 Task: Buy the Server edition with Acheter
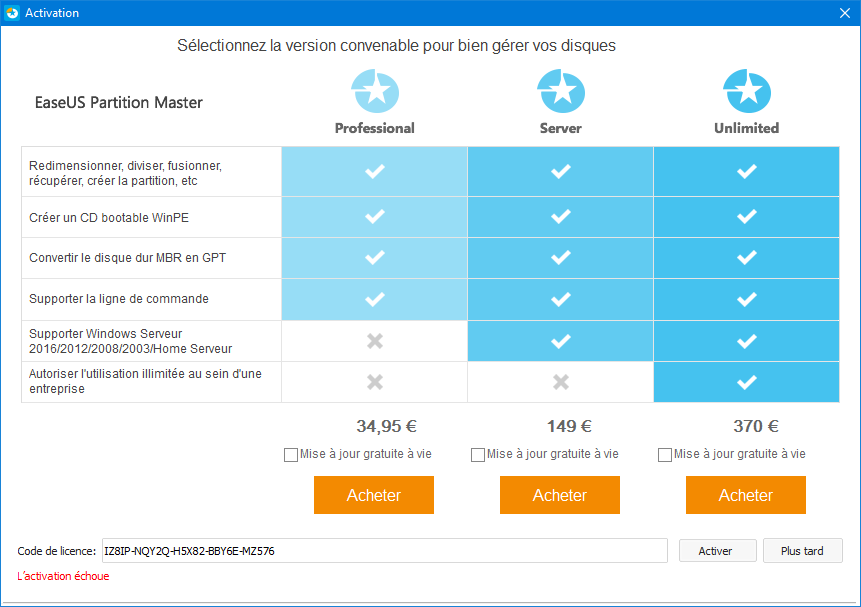pyautogui.click(x=560, y=495)
